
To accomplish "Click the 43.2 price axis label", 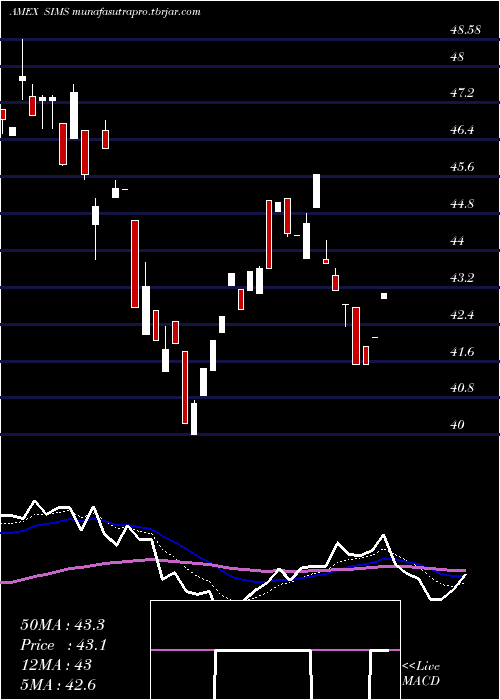I will click(x=462, y=278).
